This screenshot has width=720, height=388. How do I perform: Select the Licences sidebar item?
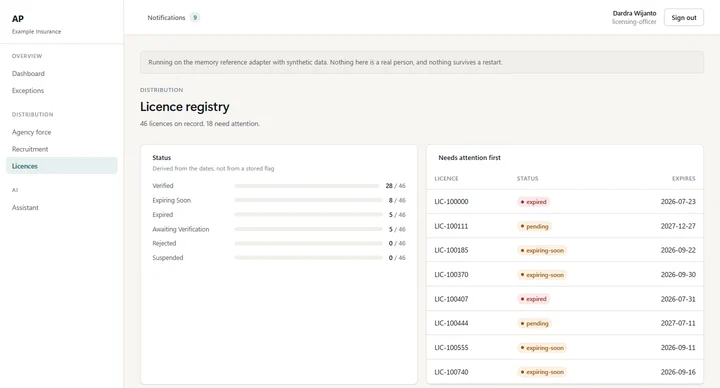pyautogui.click(x=61, y=166)
